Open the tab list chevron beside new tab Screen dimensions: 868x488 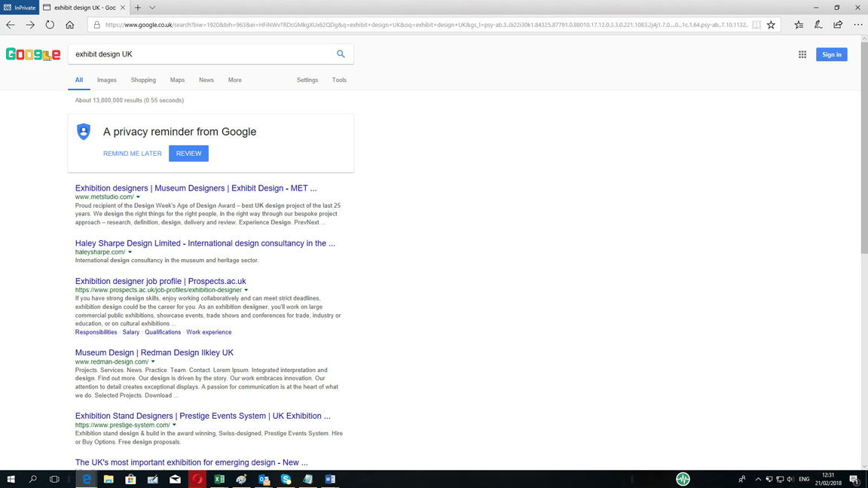coord(152,8)
